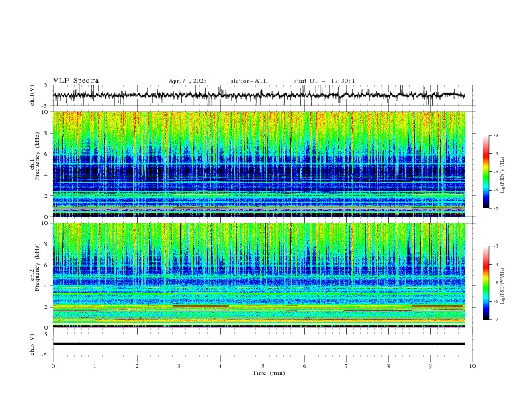Viewport: 532px width, 411px height.
Task: Select the ch.2 "Frequency (kHz)" axis label
Action: pyautogui.click(x=38, y=267)
